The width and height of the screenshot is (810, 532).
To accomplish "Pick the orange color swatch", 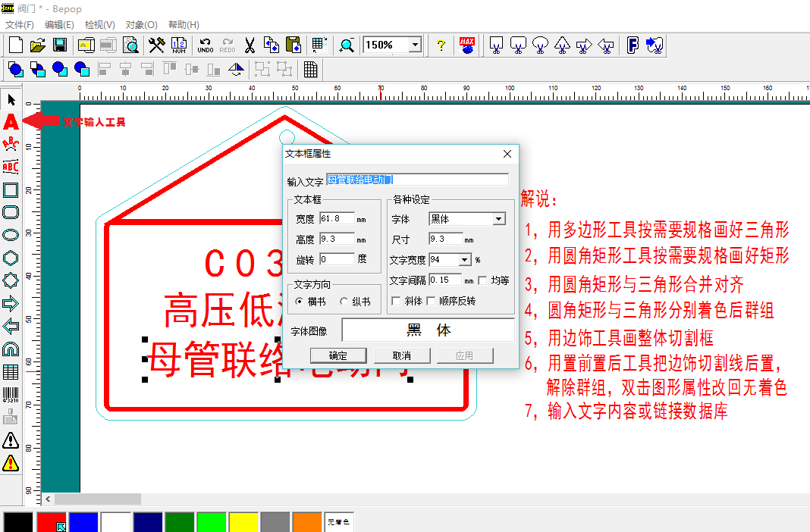I will pyautogui.click(x=307, y=522).
